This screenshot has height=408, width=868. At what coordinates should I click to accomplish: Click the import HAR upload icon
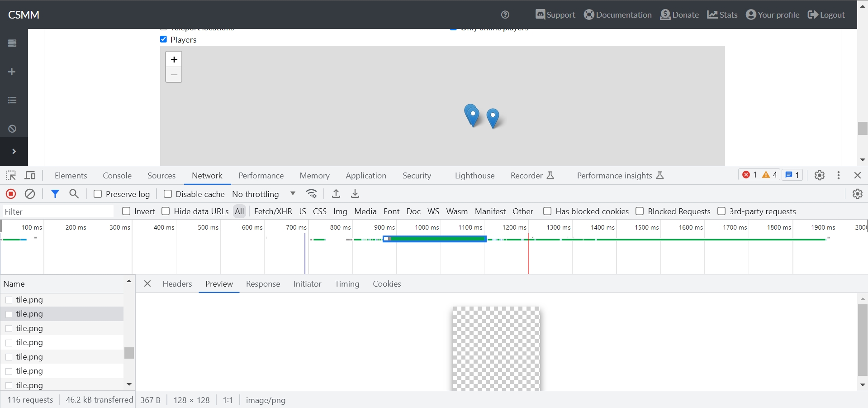point(336,194)
